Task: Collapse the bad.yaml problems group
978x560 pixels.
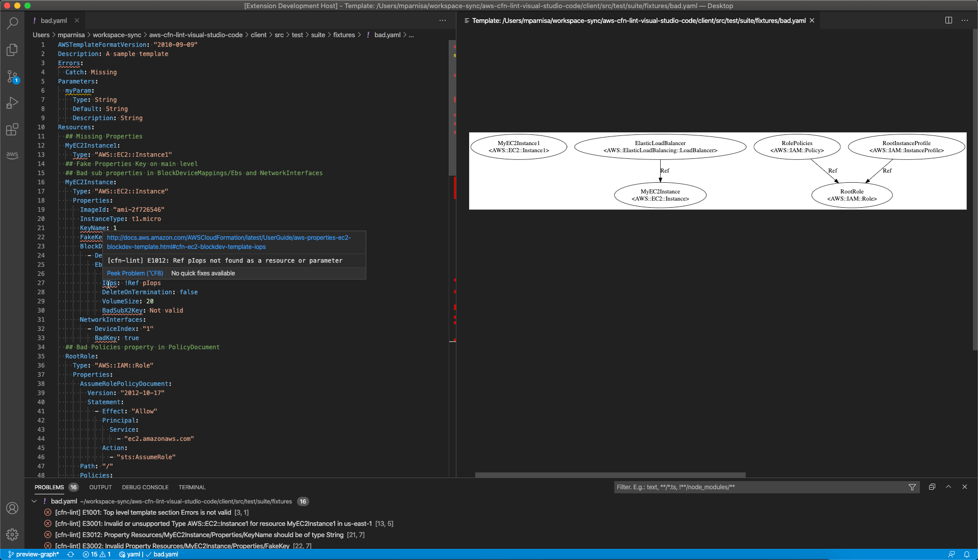Action: [34, 501]
